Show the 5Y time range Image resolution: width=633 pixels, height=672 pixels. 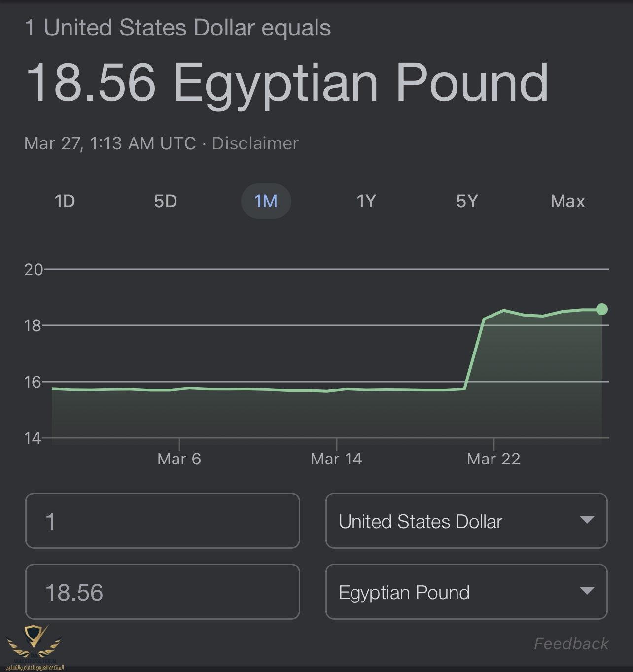pos(467,201)
